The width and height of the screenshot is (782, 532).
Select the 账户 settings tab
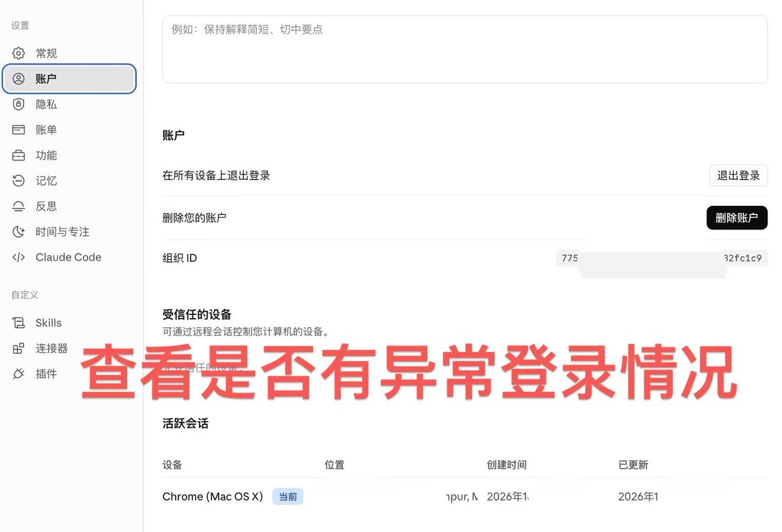pyautogui.click(x=69, y=79)
